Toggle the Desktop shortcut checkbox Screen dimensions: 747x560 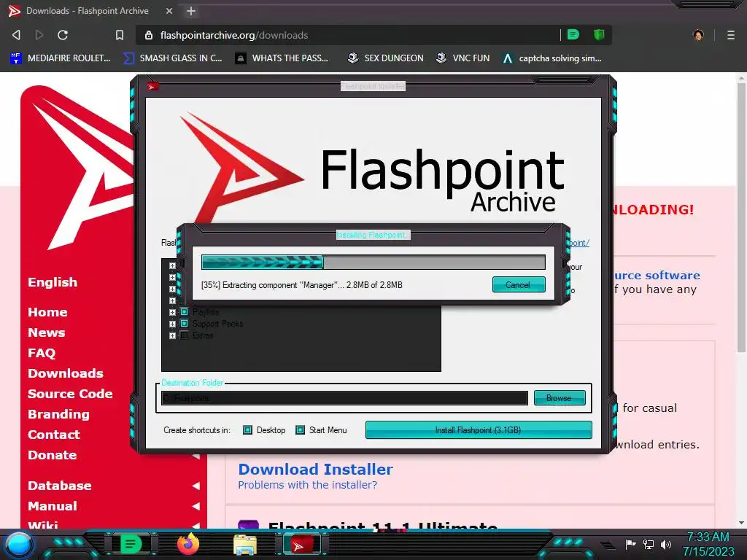[247, 430]
